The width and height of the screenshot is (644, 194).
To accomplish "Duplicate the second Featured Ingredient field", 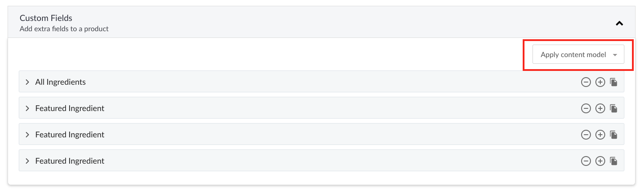I will tap(614, 135).
